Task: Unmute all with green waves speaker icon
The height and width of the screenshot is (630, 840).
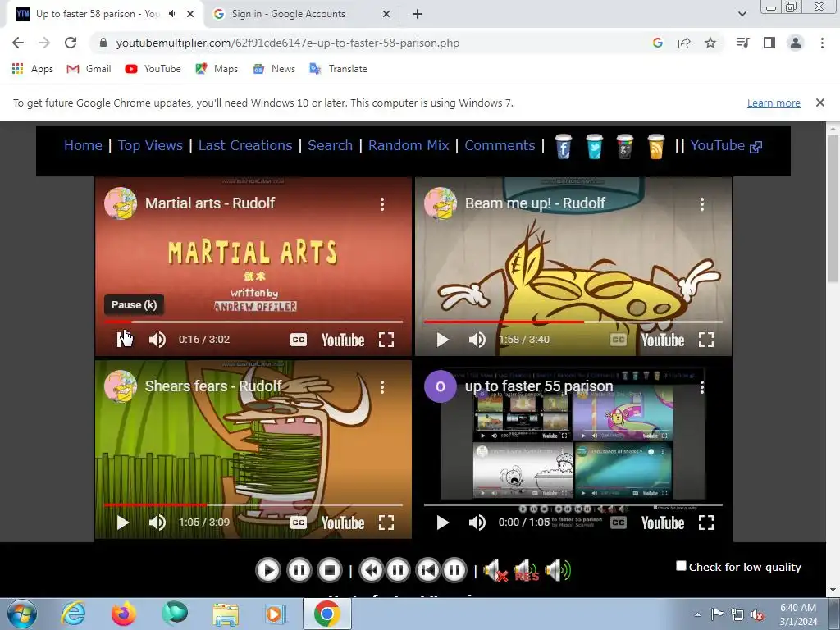Action: (558, 570)
